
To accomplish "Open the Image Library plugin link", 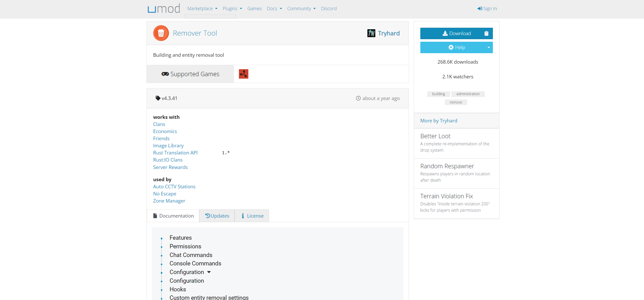I will 168,146.
